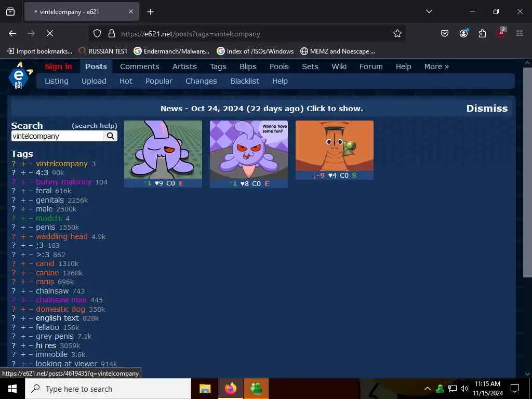This screenshot has width=532, height=399.
Task: Exclude hi res tag with its minus
Action: pyautogui.click(x=31, y=345)
